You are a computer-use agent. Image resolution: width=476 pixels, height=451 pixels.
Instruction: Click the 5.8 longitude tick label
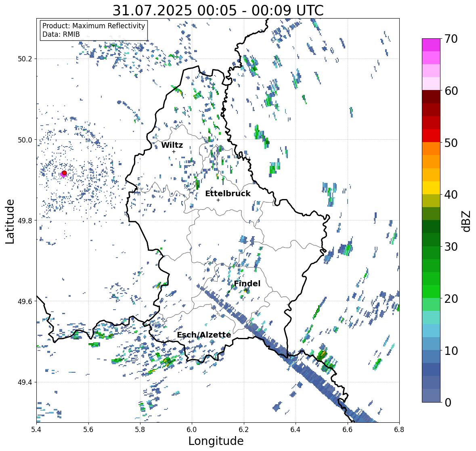pos(140,430)
